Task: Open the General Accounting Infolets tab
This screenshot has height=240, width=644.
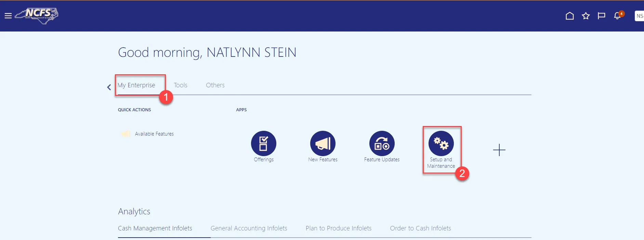Action: tap(249, 228)
